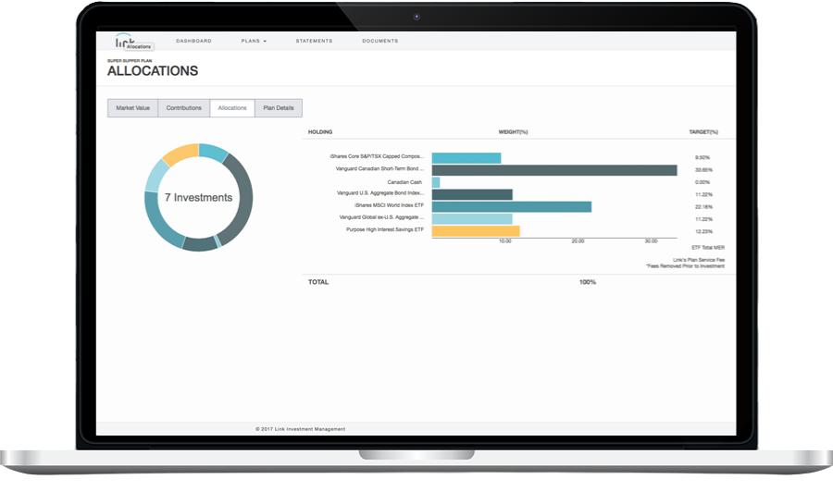The height and width of the screenshot is (504, 833).
Task: Click the 12.23% target value
Action: coord(703,231)
